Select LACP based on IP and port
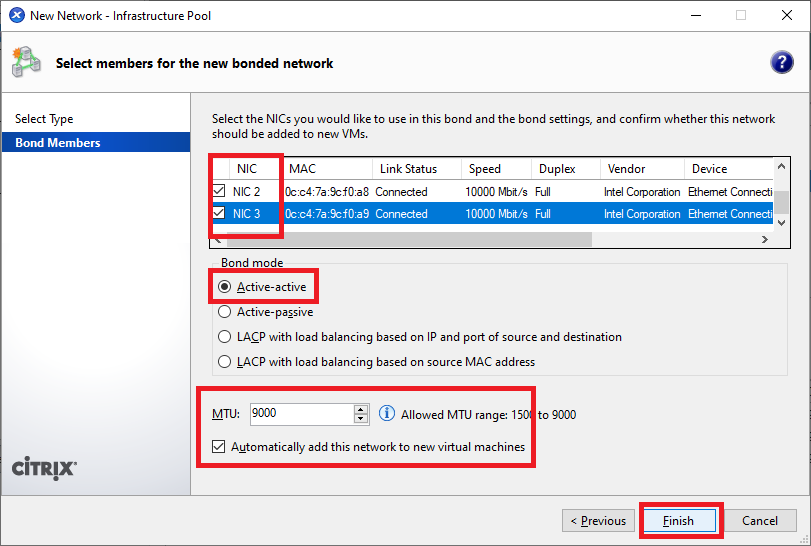The width and height of the screenshot is (811, 546). point(225,337)
